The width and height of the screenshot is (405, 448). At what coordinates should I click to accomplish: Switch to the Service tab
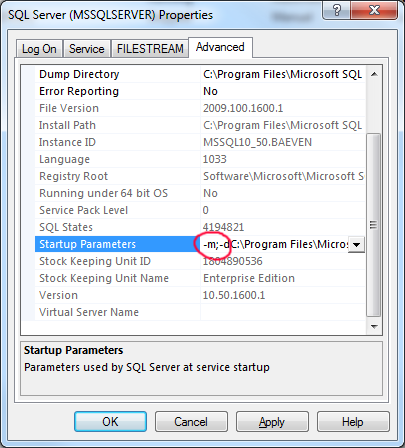[87, 49]
